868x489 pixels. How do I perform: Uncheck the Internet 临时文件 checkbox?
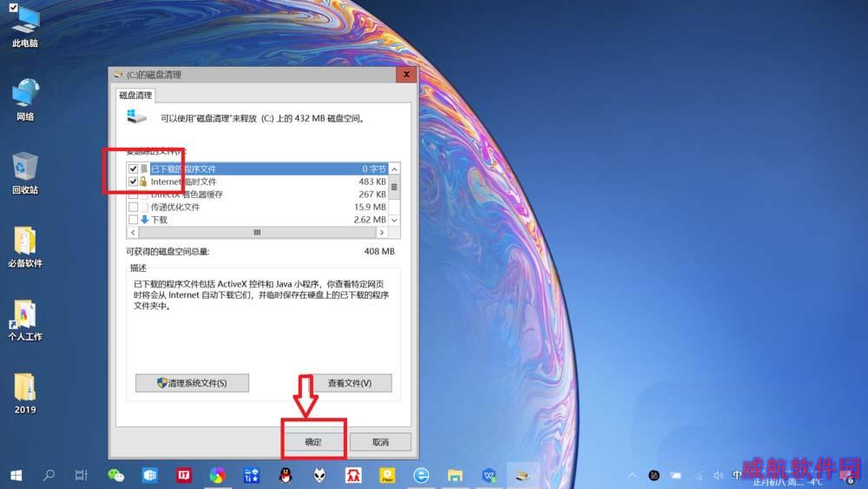133,181
